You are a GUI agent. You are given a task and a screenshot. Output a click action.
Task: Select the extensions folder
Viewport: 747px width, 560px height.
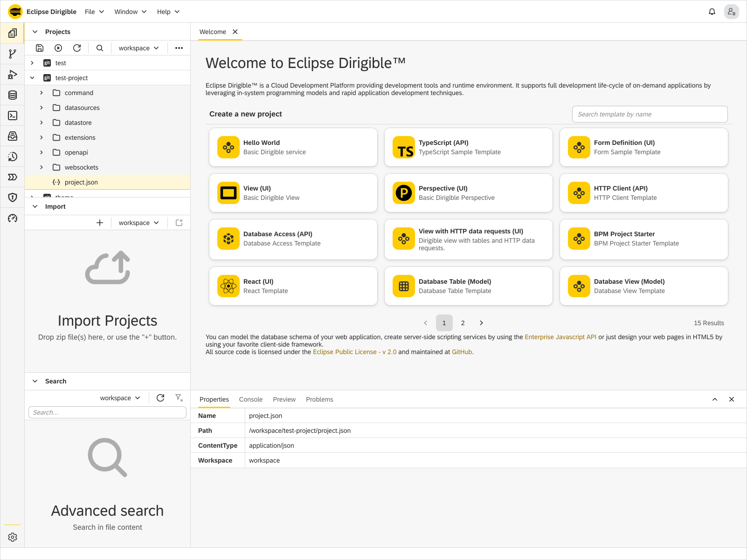(107, 137)
